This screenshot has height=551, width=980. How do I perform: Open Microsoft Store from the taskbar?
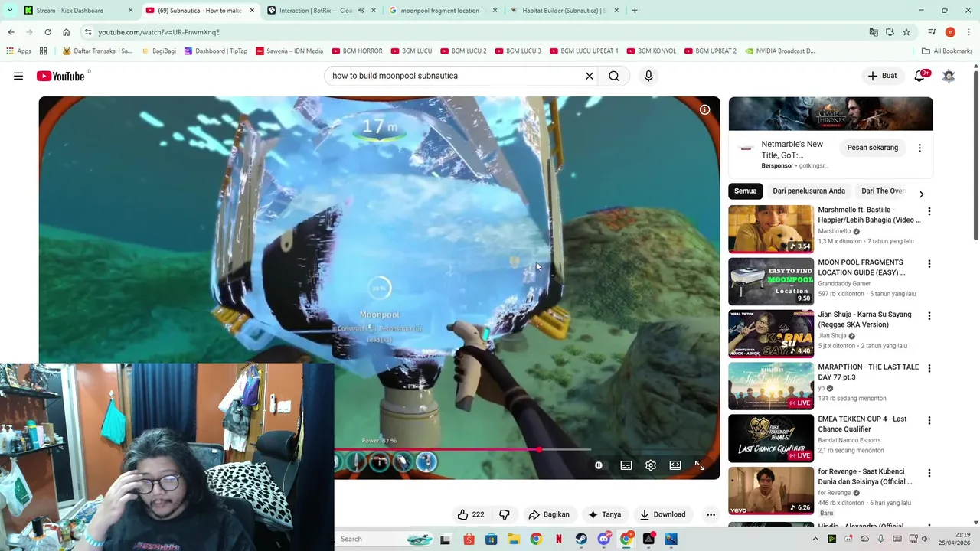coord(492,539)
